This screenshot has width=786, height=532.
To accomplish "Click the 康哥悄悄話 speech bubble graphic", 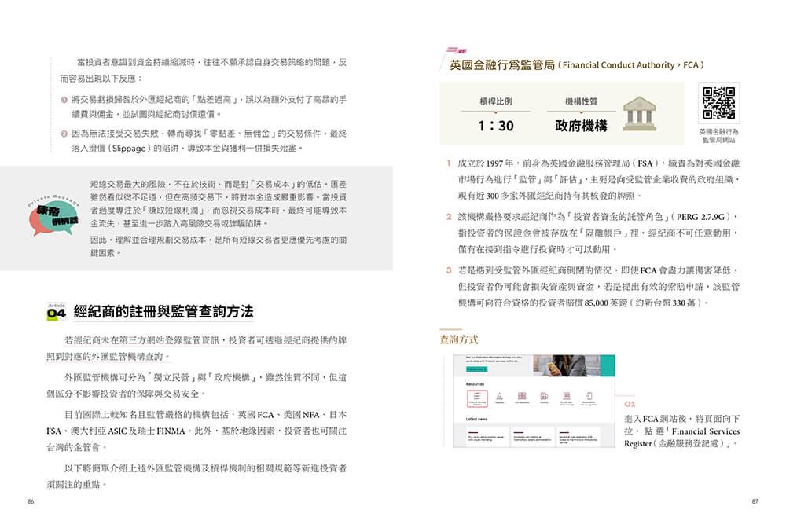I will 53,215.
